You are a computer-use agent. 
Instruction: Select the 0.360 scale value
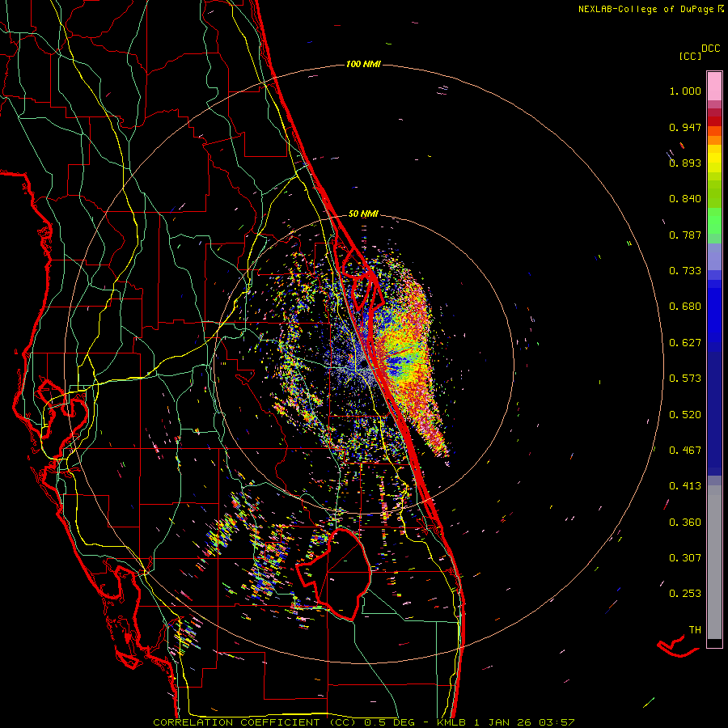pyautogui.click(x=685, y=523)
